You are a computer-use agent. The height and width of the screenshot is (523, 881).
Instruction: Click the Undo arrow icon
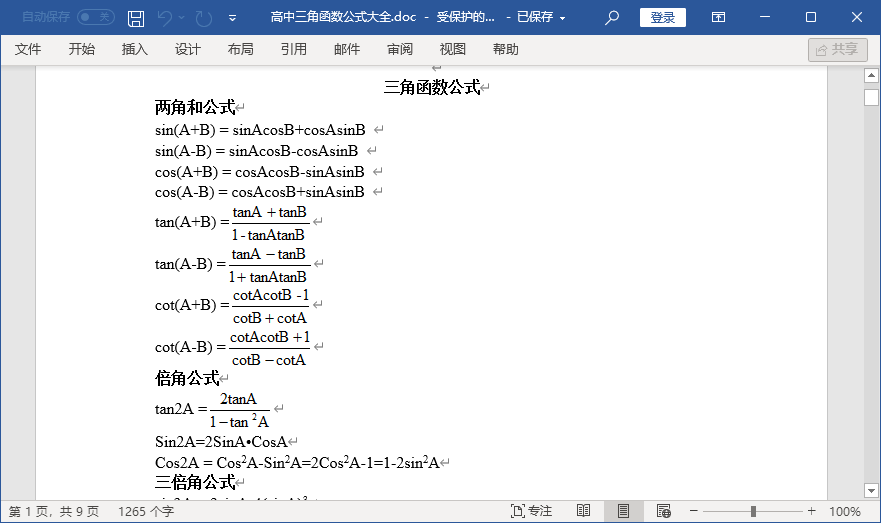166,18
